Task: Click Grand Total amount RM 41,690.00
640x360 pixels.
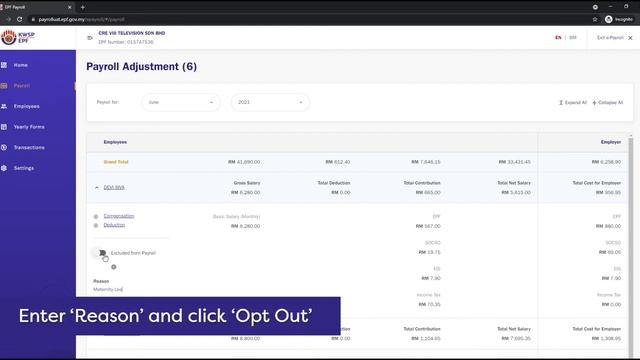Action: 244,162
